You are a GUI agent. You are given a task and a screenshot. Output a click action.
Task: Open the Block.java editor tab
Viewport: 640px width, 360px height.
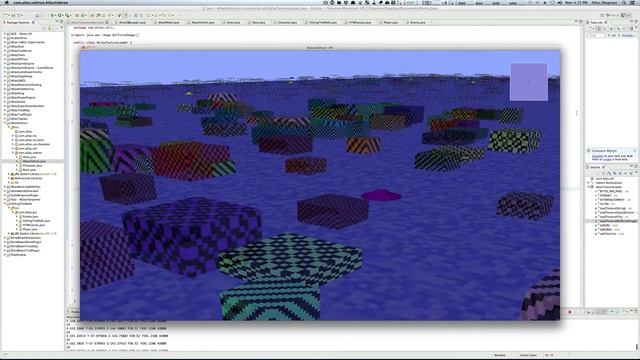coord(258,22)
